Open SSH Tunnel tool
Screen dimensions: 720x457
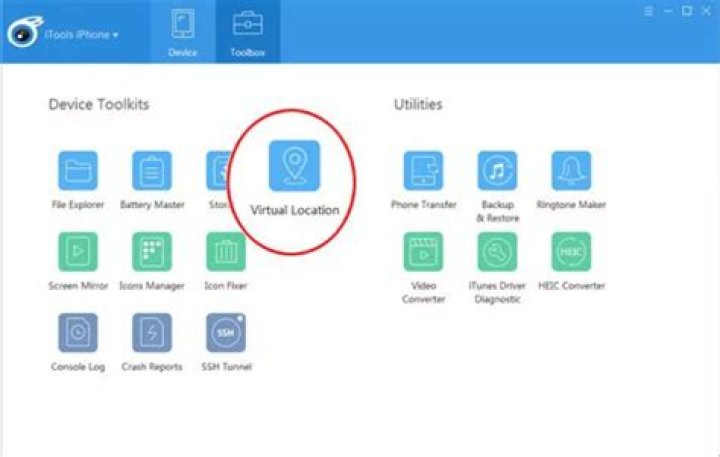[x=225, y=333]
